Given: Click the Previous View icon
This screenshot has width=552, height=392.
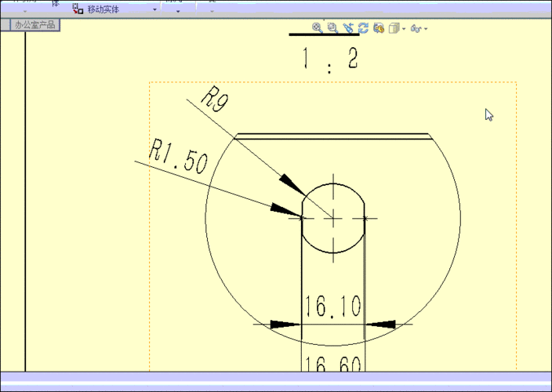Looking at the screenshot, I should point(348,27).
